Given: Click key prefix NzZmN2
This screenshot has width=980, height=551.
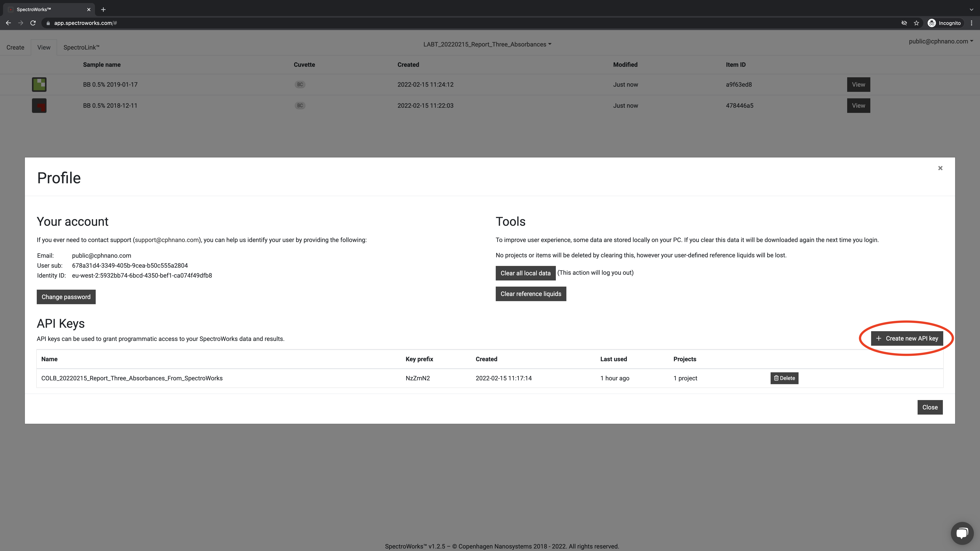Looking at the screenshot, I should pyautogui.click(x=417, y=378).
